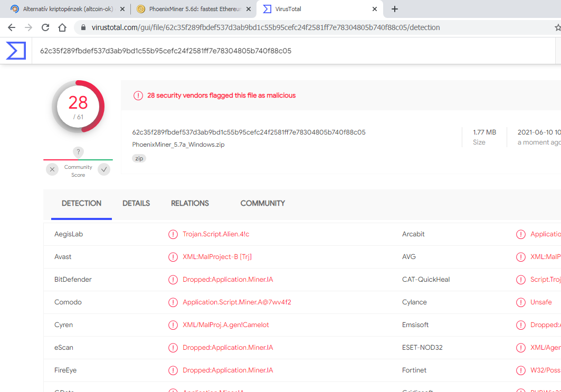Image resolution: width=561 pixels, height=392 pixels.
Task: Click the zip file tag
Action: (139, 158)
